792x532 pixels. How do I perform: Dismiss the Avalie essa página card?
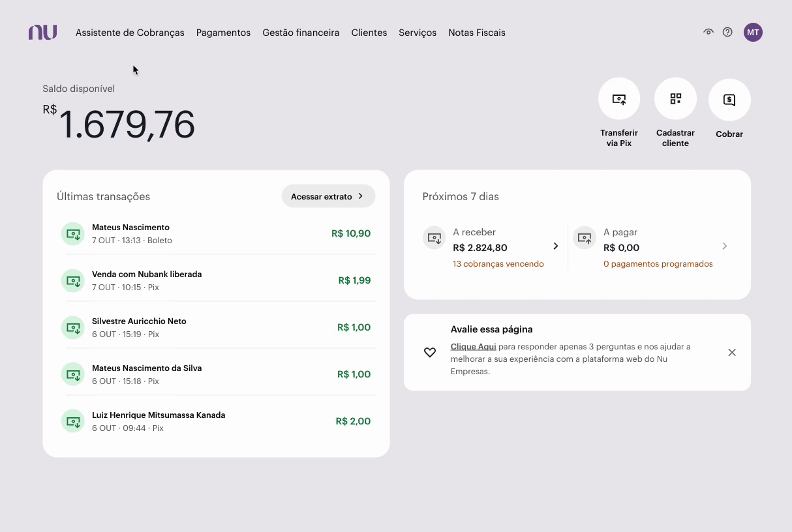[x=732, y=353]
